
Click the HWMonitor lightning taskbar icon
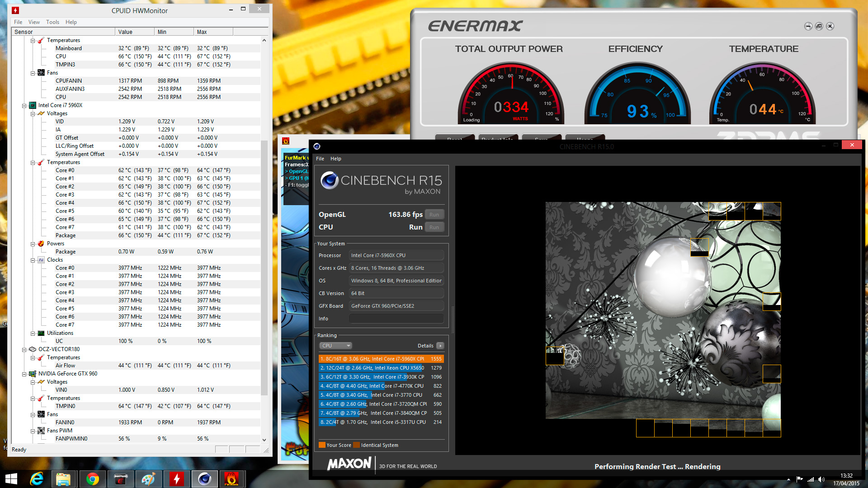pyautogui.click(x=176, y=479)
